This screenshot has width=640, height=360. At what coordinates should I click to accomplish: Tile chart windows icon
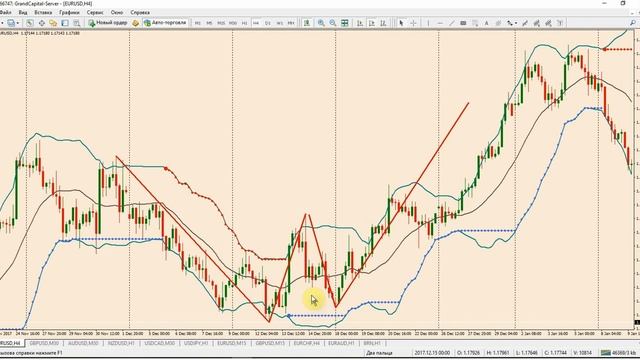tap(344, 23)
